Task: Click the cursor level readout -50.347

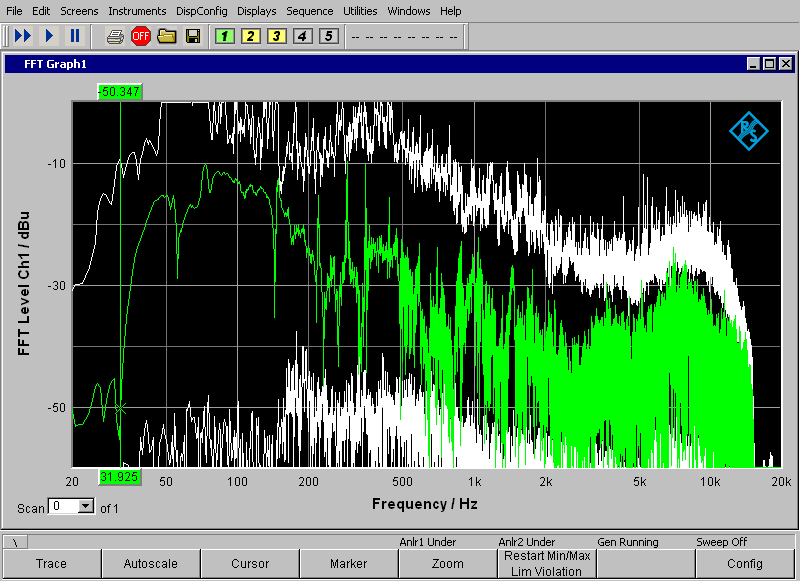Action: (119, 92)
